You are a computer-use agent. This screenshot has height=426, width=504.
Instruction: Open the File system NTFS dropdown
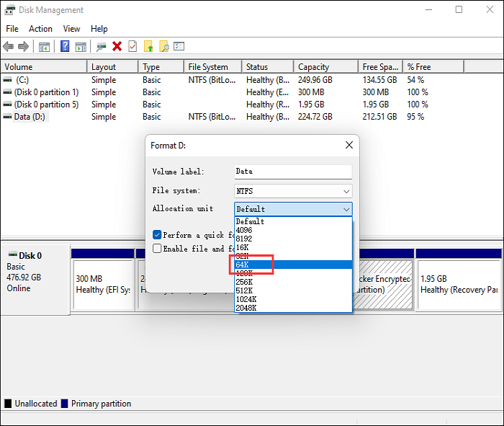click(x=293, y=191)
